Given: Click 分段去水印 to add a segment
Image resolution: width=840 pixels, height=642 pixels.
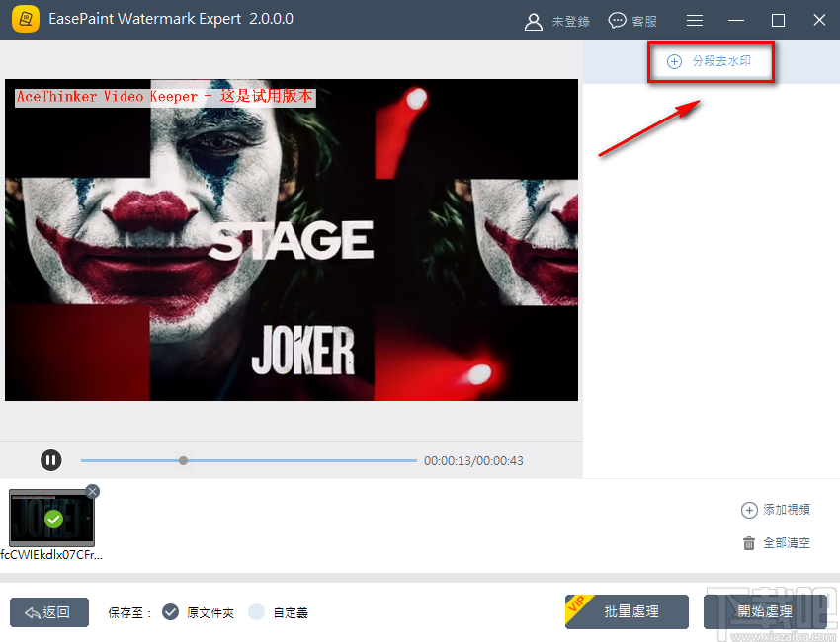Looking at the screenshot, I should (x=711, y=61).
